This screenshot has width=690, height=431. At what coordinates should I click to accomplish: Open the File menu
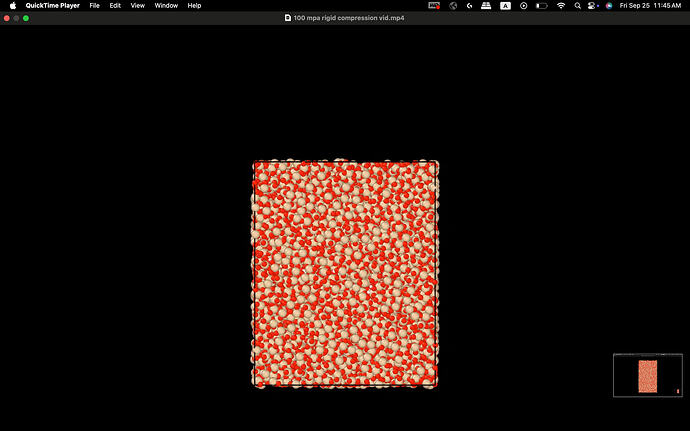tap(95, 6)
